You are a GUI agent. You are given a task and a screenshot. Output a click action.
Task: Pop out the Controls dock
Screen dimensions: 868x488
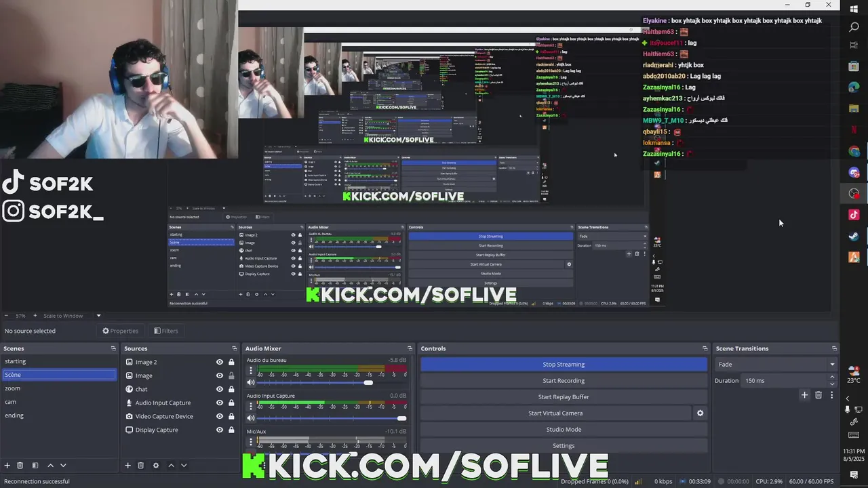pos(705,348)
